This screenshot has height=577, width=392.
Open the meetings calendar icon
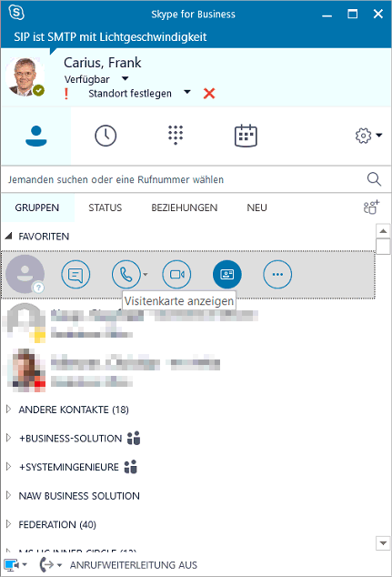(x=246, y=136)
